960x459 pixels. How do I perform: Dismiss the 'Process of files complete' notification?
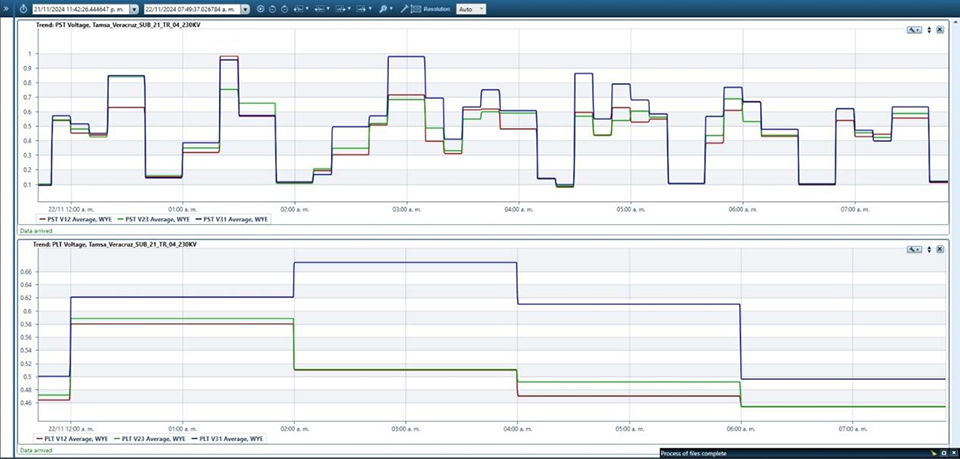tap(952, 454)
